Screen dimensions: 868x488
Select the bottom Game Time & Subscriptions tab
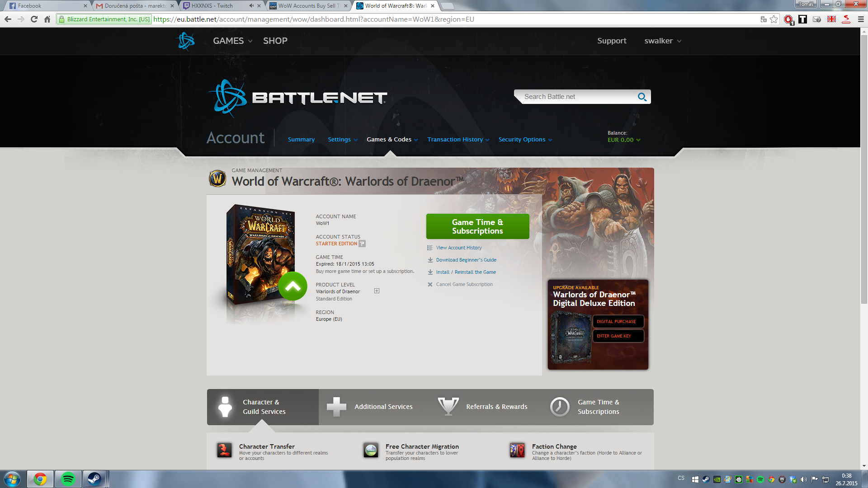point(598,407)
